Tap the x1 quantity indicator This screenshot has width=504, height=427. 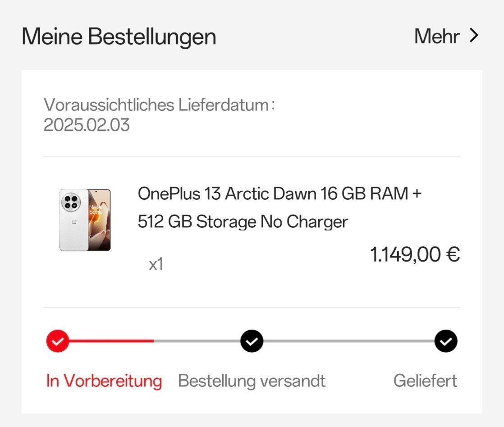click(156, 265)
